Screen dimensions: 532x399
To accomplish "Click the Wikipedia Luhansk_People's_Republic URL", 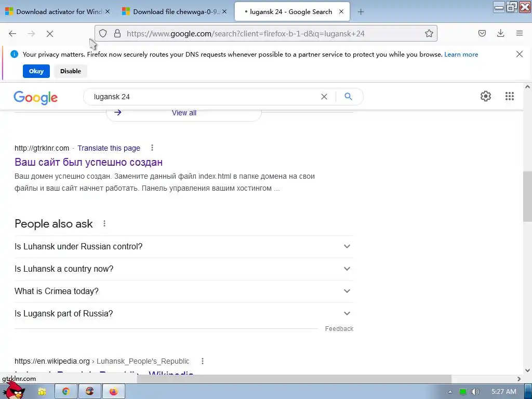I will [102, 362].
